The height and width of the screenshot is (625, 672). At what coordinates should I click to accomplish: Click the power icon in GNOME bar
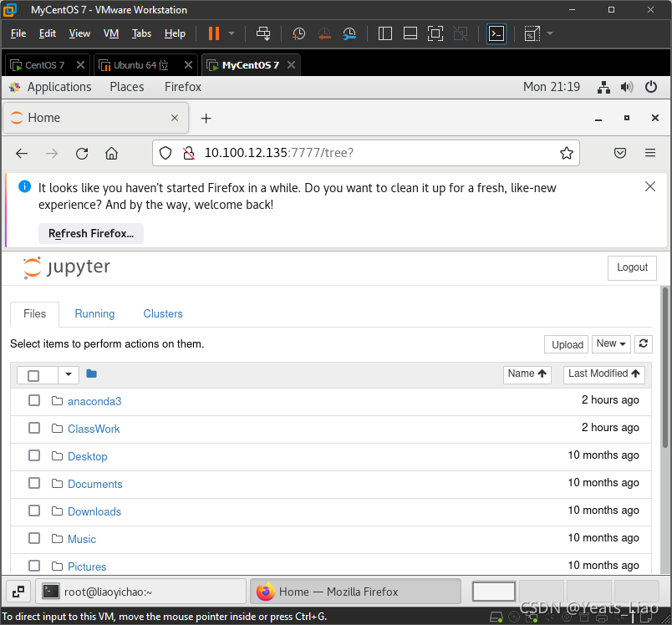click(x=651, y=87)
